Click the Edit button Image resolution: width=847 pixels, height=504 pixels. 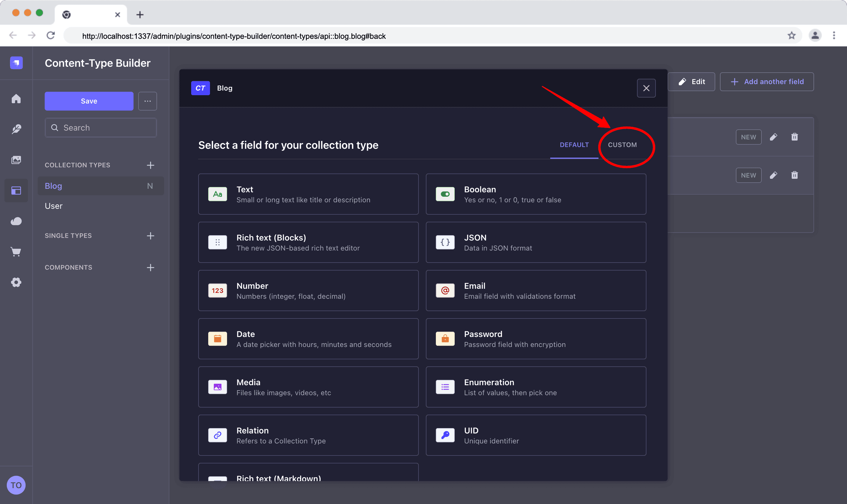click(x=691, y=82)
